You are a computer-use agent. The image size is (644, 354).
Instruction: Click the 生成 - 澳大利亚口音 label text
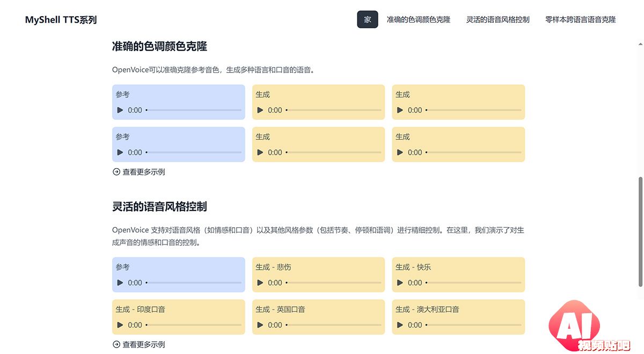tap(427, 309)
